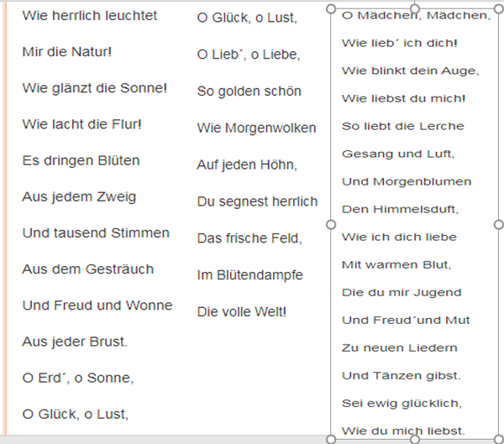Click the bottom-middle resize handle of selected text box
Screen dimensions: 504x444
[x=414, y=438]
